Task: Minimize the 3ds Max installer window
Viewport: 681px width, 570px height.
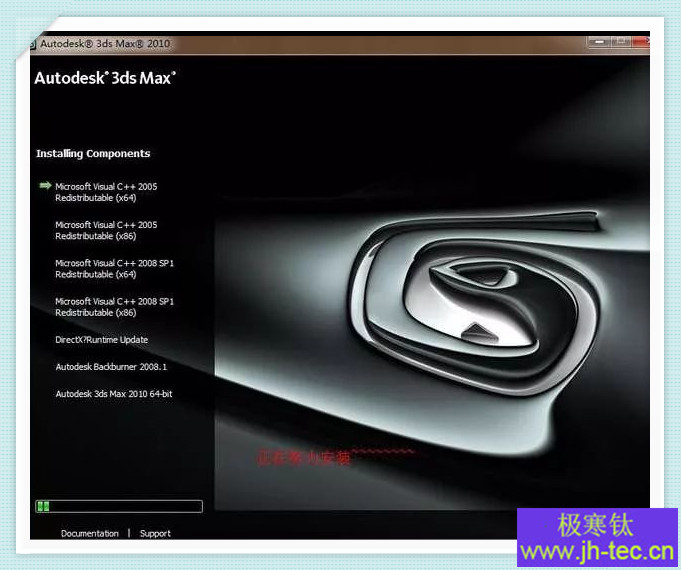Action: pos(599,42)
